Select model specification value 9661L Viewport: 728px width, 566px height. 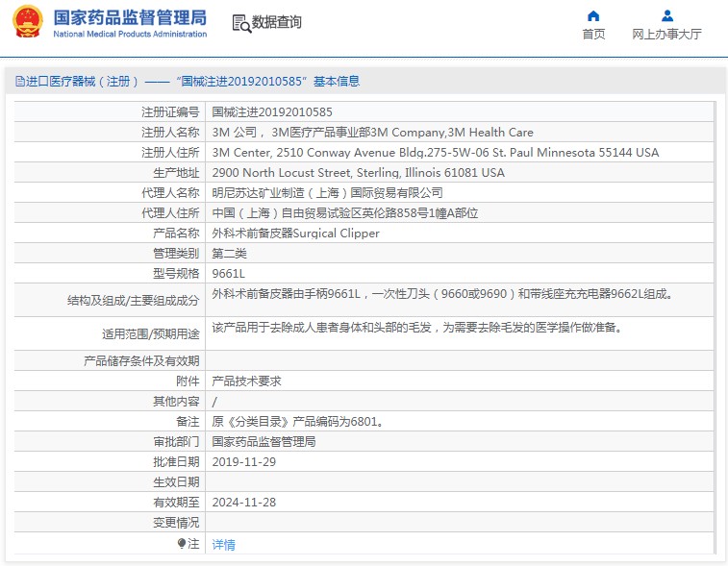[x=229, y=274]
